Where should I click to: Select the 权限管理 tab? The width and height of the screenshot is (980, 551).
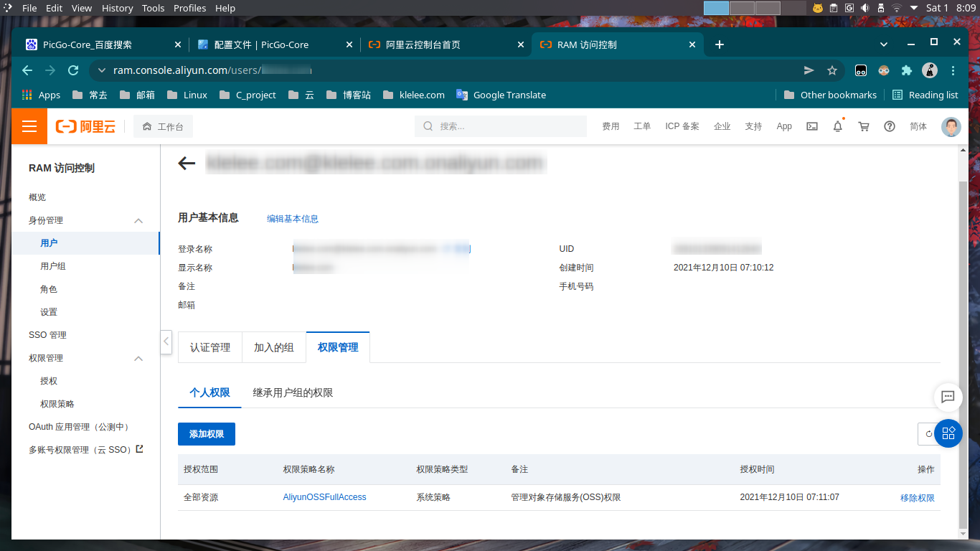(x=338, y=347)
